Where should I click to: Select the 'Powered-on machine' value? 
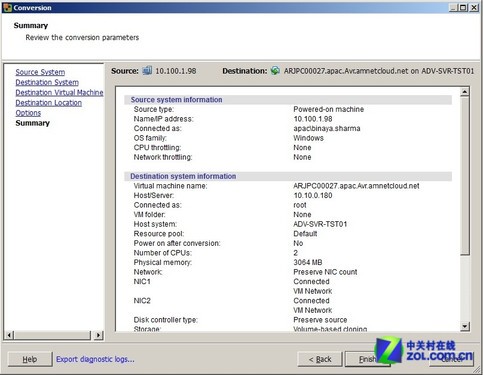pyautogui.click(x=328, y=109)
